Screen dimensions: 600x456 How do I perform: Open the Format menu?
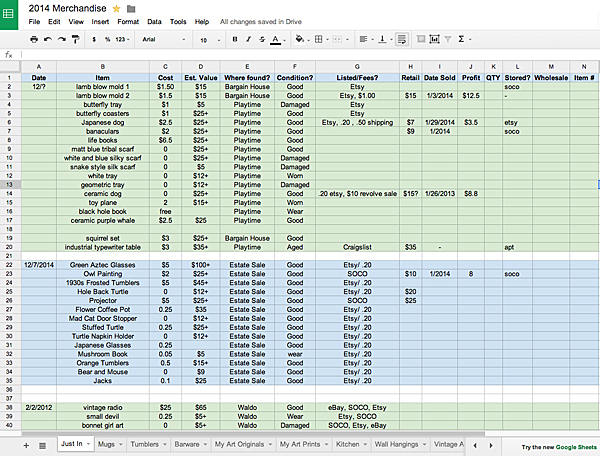click(x=128, y=22)
